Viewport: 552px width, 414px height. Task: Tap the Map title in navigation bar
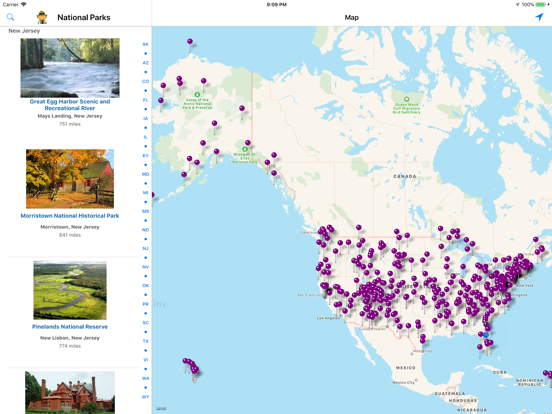click(351, 17)
